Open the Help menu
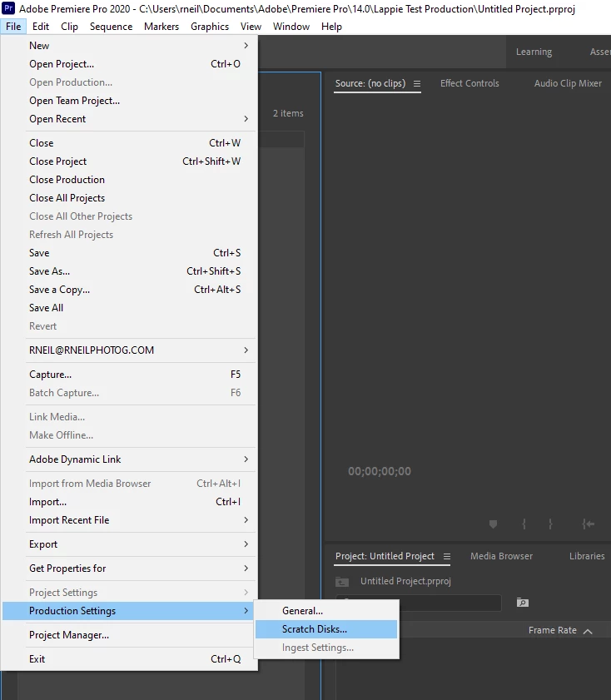611x700 pixels. pyautogui.click(x=331, y=27)
